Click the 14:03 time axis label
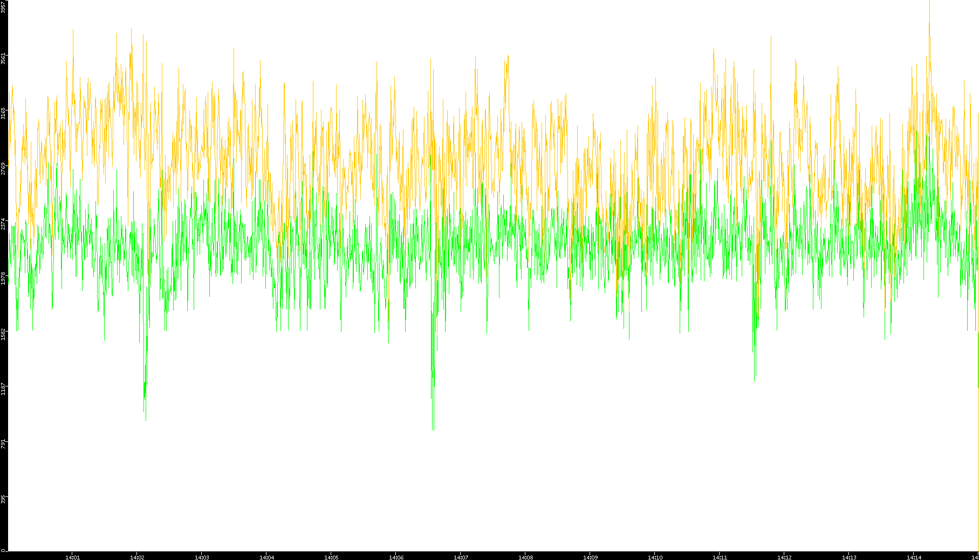979x560 pixels. tap(202, 557)
